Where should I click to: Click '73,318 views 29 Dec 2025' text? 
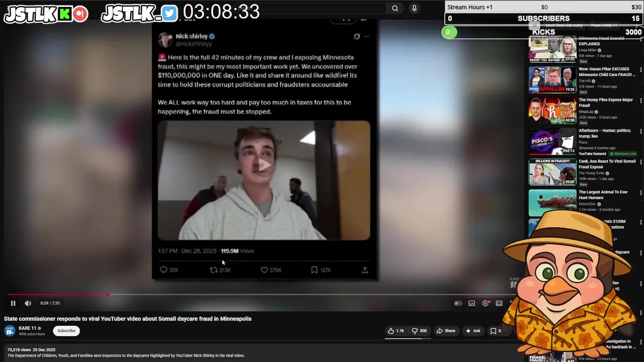point(31,350)
